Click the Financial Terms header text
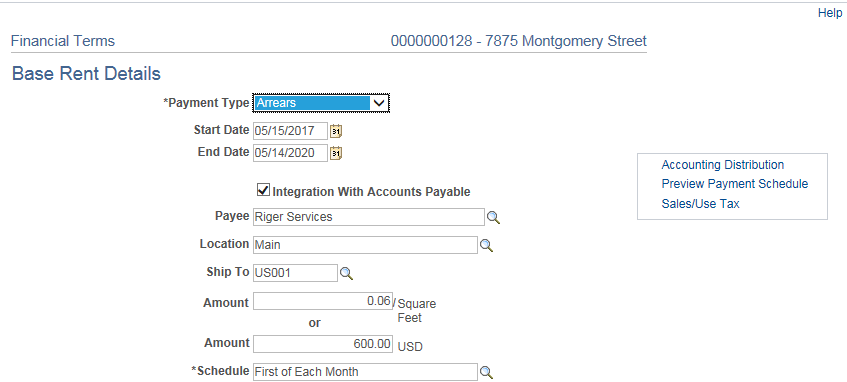847x382 pixels. [x=63, y=41]
